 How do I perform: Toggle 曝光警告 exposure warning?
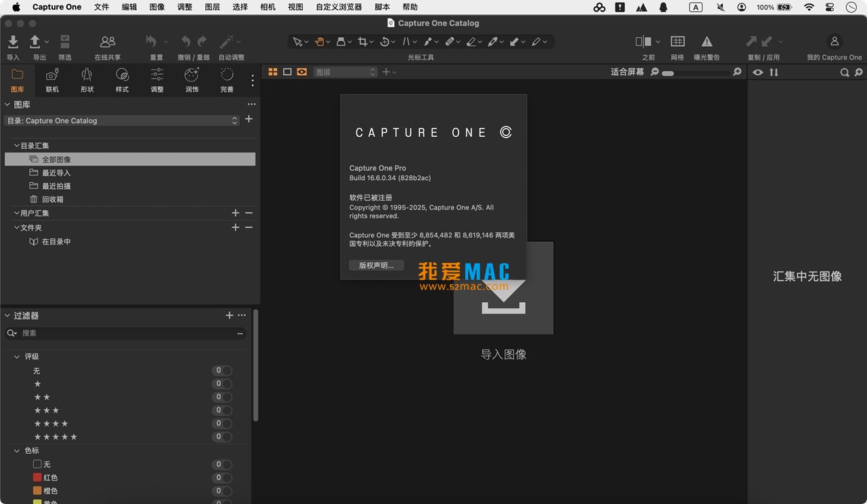(x=706, y=42)
